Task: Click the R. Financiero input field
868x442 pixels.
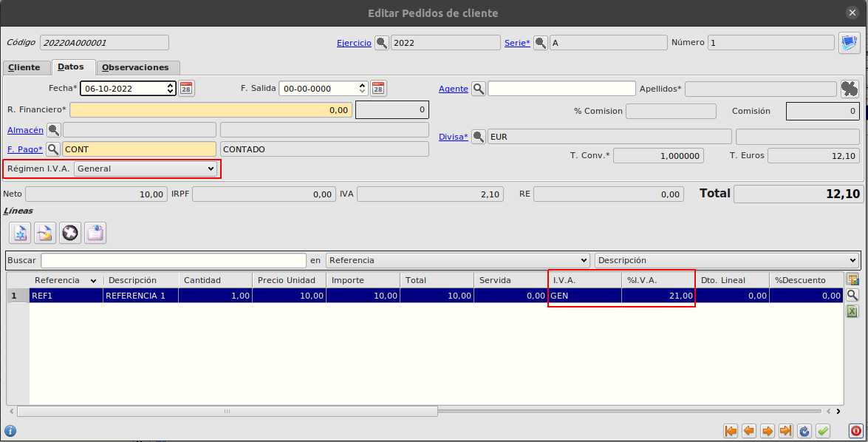Action: pos(211,109)
